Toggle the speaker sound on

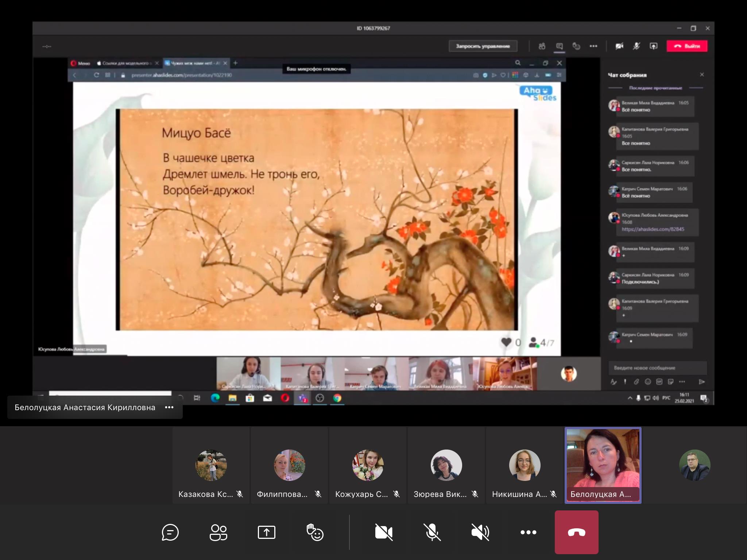(x=480, y=532)
